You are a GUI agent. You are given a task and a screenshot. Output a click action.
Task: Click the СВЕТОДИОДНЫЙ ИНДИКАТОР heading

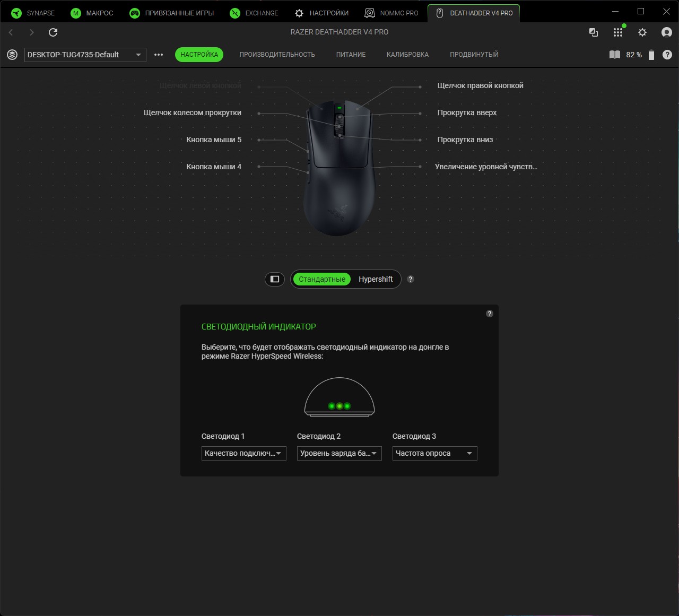pyautogui.click(x=259, y=327)
